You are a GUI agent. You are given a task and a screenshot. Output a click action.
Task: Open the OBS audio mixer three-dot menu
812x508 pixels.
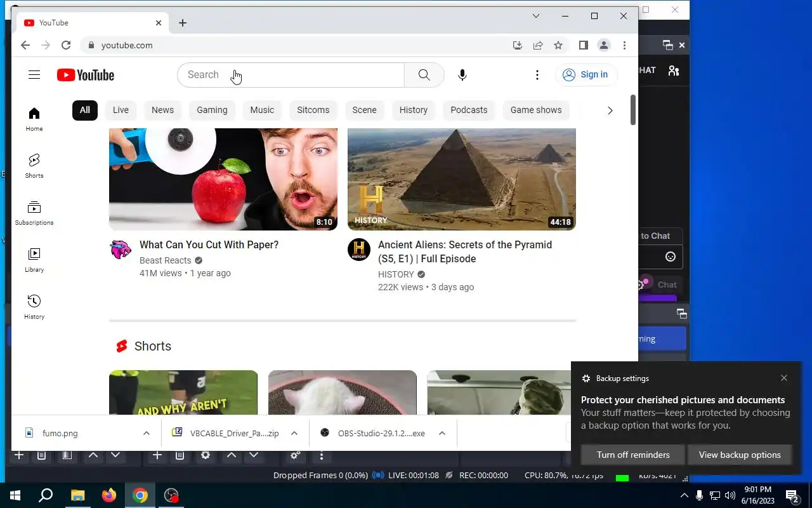click(322, 455)
